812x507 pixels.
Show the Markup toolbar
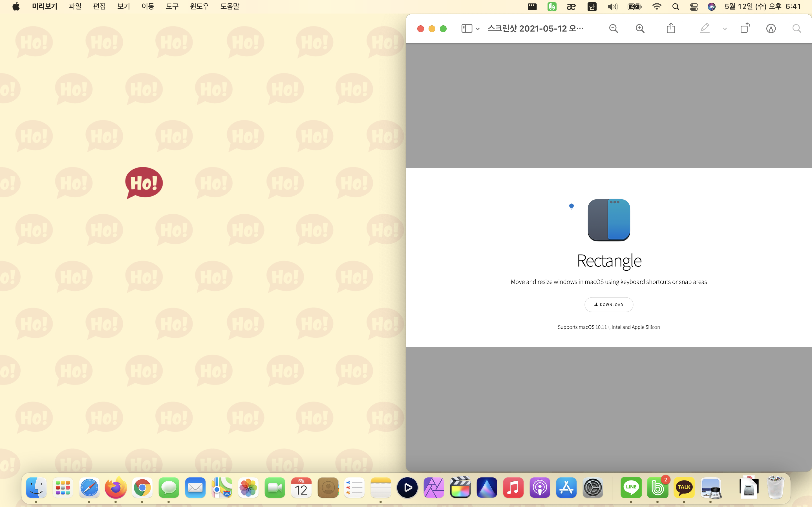pyautogui.click(x=771, y=28)
